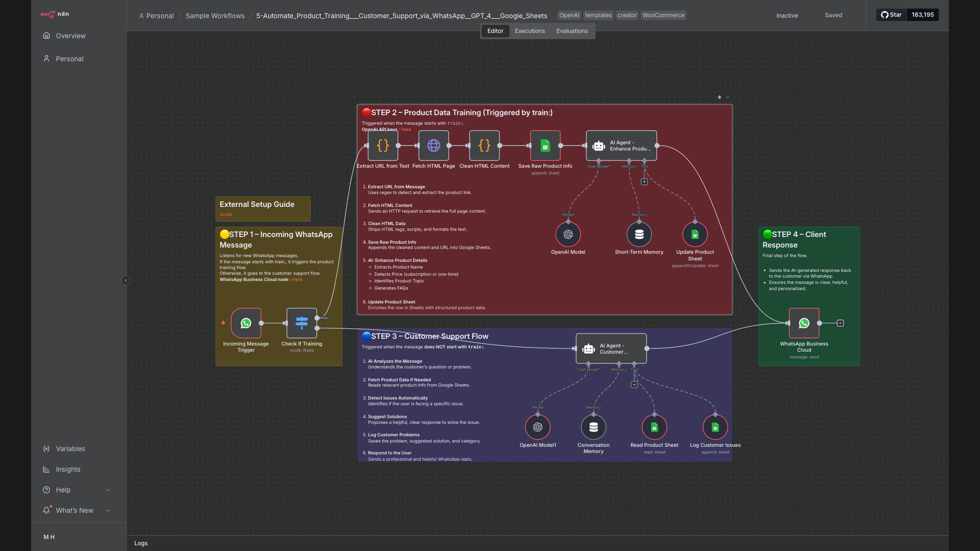Click the Saved status button

pyautogui.click(x=834, y=15)
